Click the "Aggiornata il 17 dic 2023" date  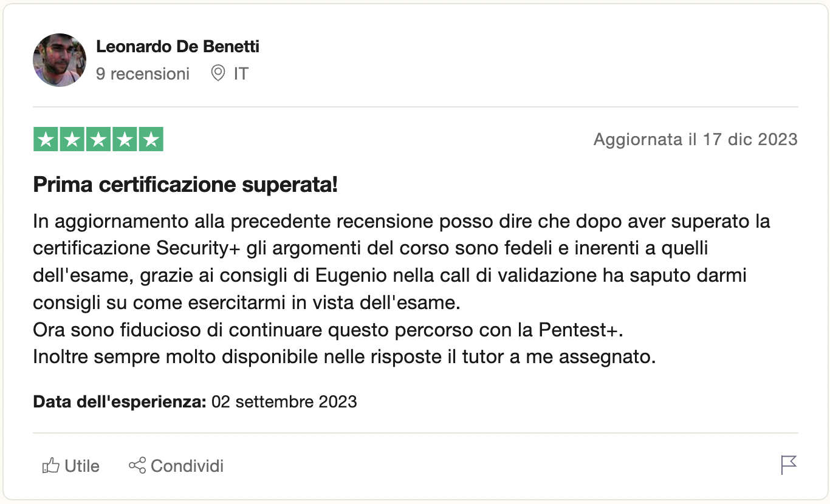coord(695,140)
